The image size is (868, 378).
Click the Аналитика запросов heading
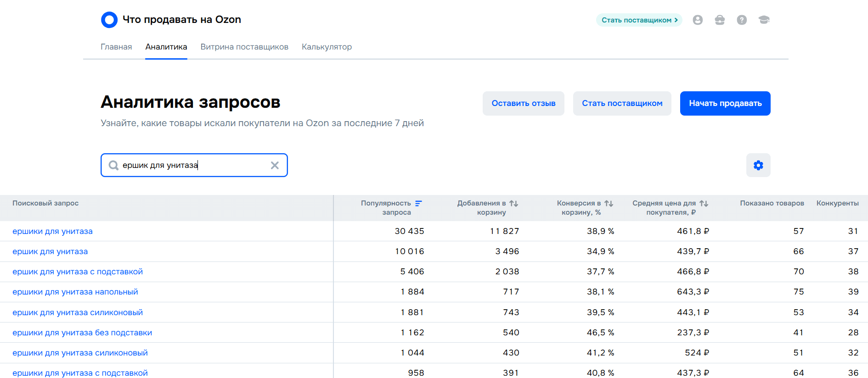tap(191, 102)
